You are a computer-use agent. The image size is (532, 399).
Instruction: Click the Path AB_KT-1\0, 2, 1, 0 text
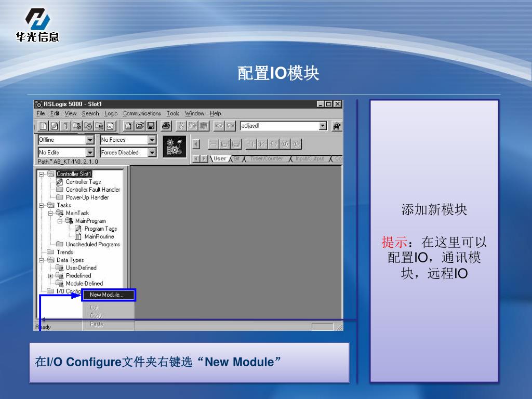(x=68, y=162)
